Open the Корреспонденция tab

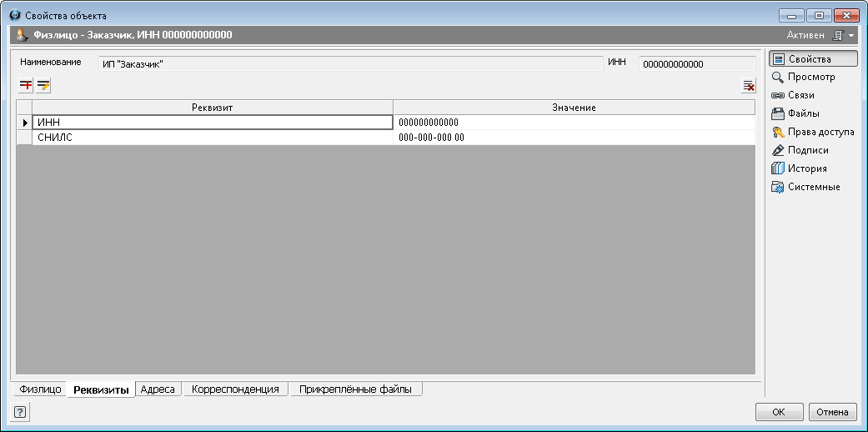[x=235, y=389]
